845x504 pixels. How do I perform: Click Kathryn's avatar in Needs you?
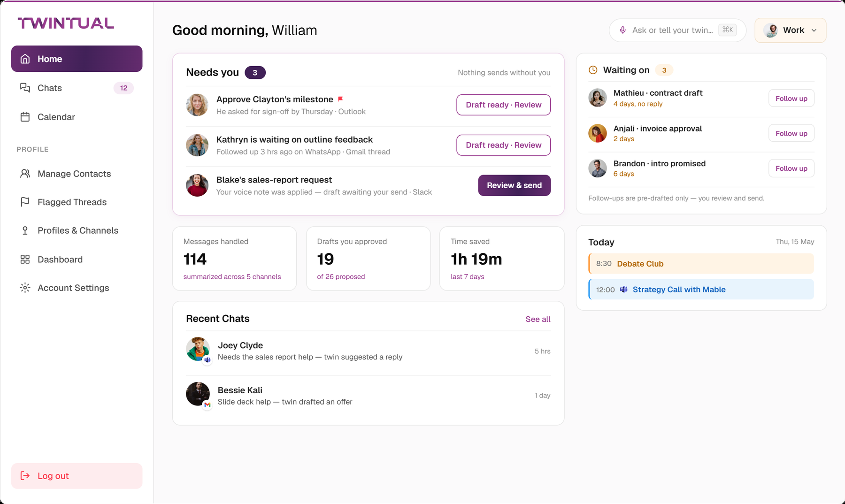tap(197, 145)
